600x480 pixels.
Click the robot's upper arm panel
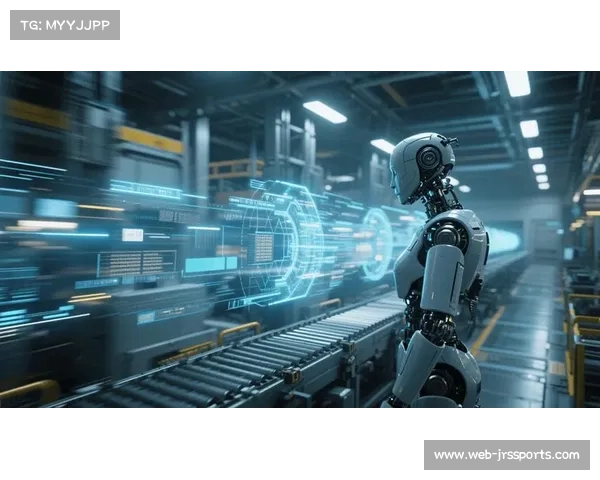click(x=440, y=277)
